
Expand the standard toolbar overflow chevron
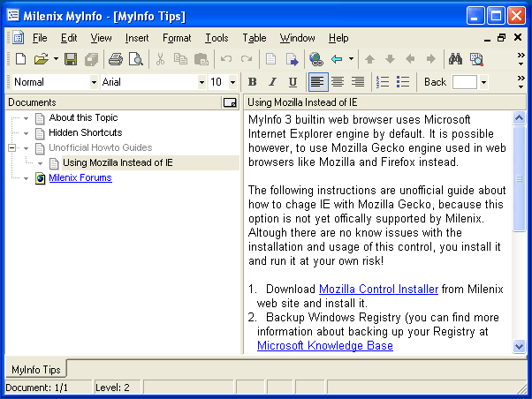(x=521, y=59)
